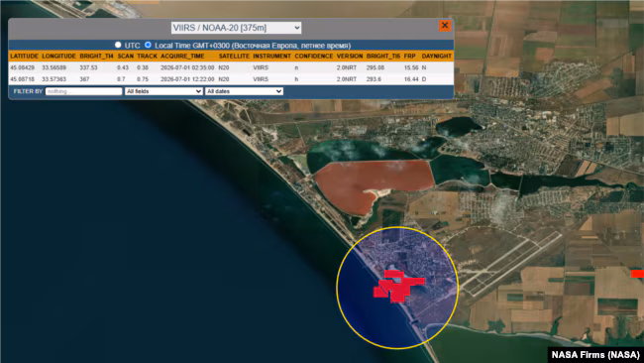Viewport: 644px width, 363px height.
Task: Close the fire data popup panel
Action: click(445, 26)
